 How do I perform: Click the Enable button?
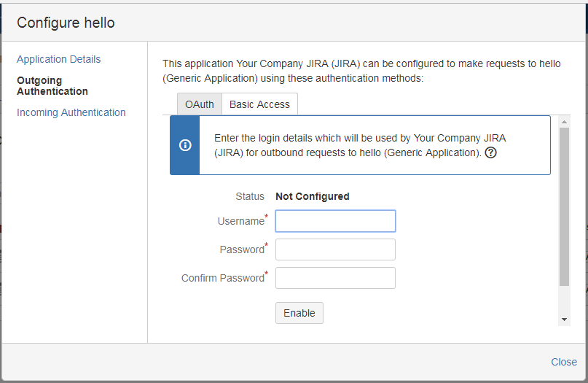(299, 313)
